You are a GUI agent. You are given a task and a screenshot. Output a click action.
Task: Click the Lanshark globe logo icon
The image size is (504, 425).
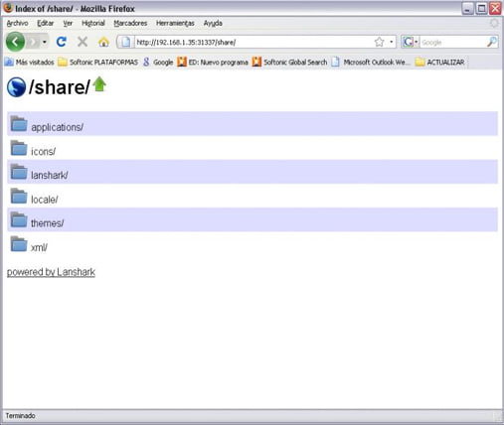pos(16,87)
